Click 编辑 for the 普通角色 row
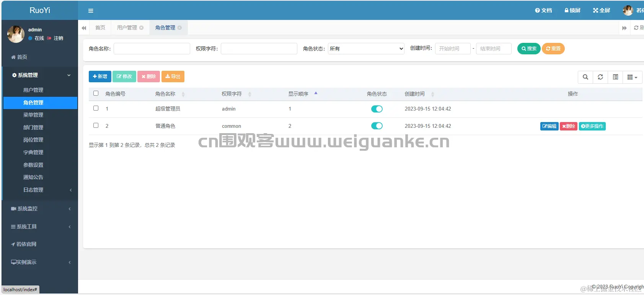Viewport: 644px width, 295px height. (549, 126)
